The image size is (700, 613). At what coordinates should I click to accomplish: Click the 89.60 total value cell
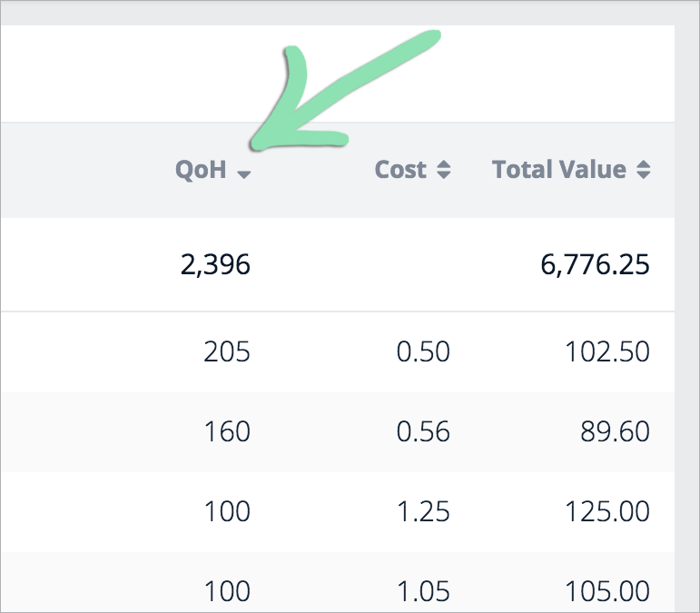(x=615, y=431)
